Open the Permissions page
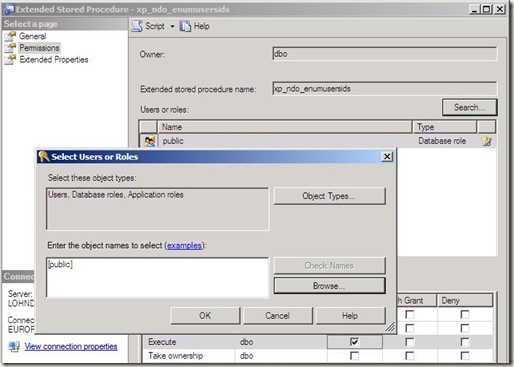The width and height of the screenshot is (514, 367). tap(39, 48)
